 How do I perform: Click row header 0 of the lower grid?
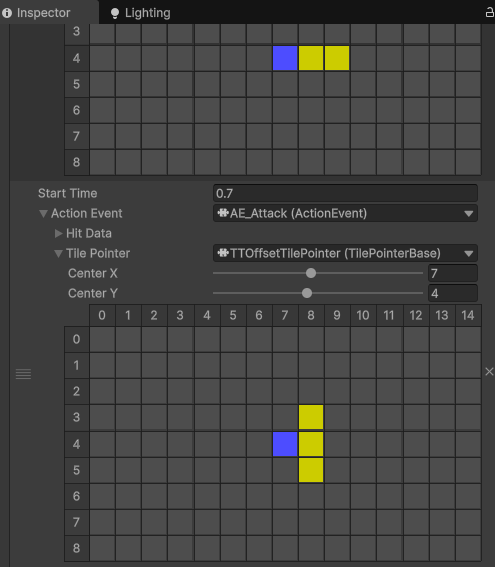[77, 339]
